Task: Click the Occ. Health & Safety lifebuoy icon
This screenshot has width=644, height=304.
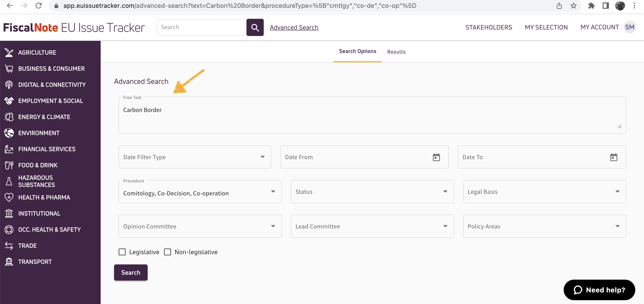Action: [x=9, y=230]
